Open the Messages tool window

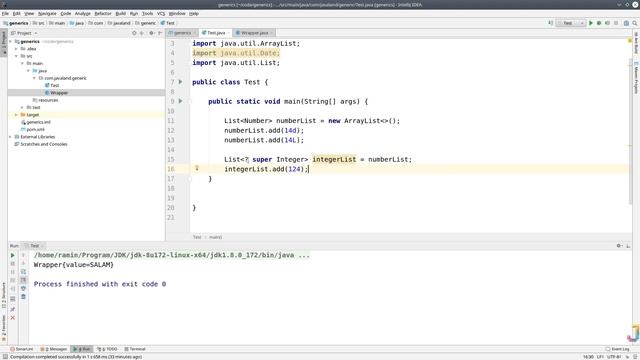coord(53,349)
